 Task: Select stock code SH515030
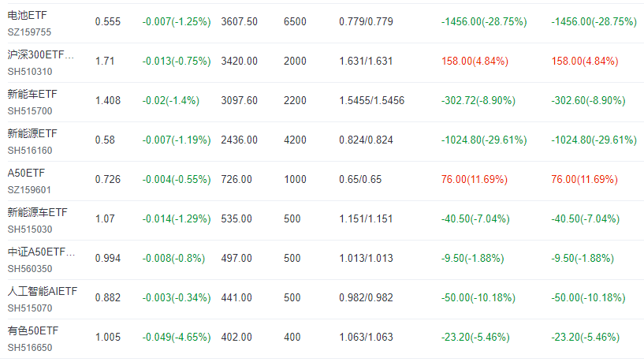click(30, 230)
